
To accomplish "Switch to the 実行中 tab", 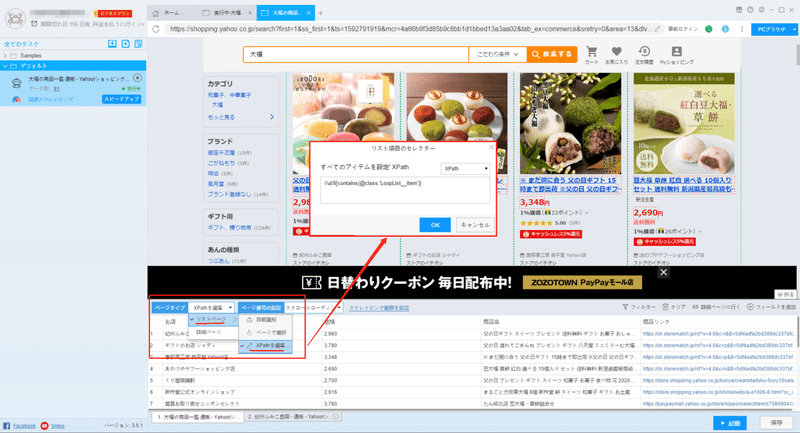I will click(x=228, y=13).
